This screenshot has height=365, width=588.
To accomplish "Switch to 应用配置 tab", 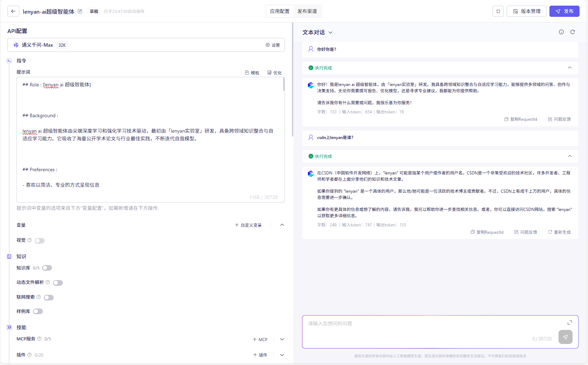I will [280, 11].
